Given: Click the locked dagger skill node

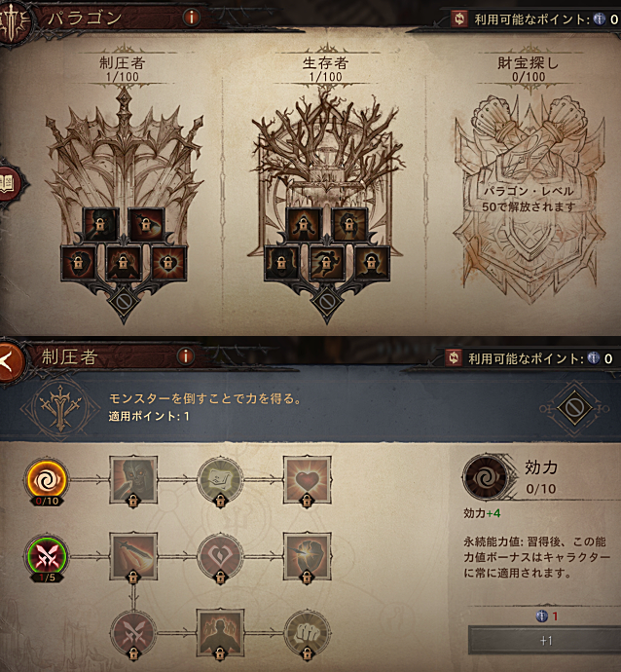Looking at the screenshot, I should (133, 557).
